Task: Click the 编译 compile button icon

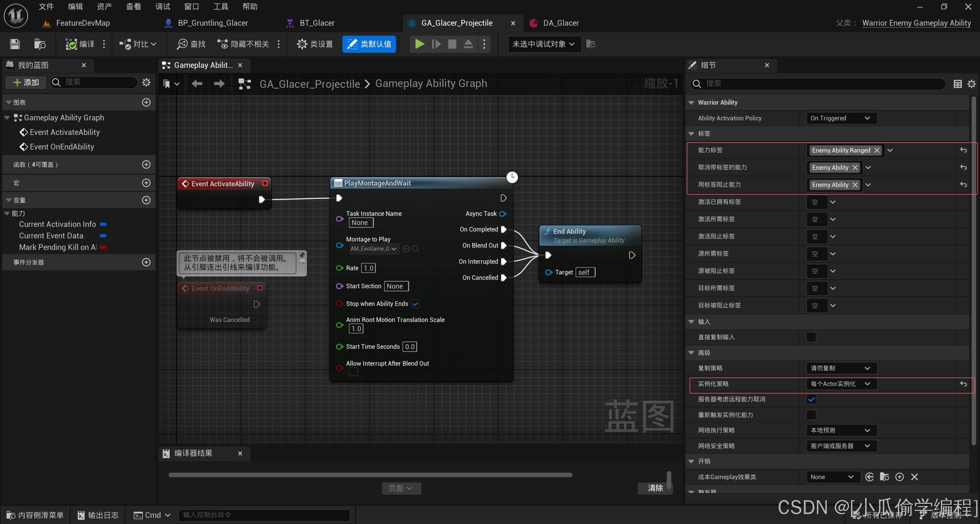Action: 72,44
